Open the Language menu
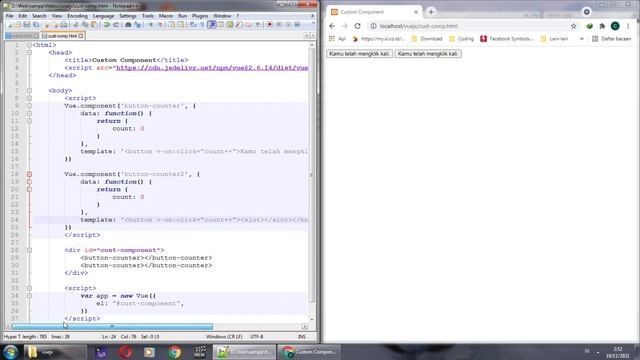640x360 pixels. click(103, 16)
